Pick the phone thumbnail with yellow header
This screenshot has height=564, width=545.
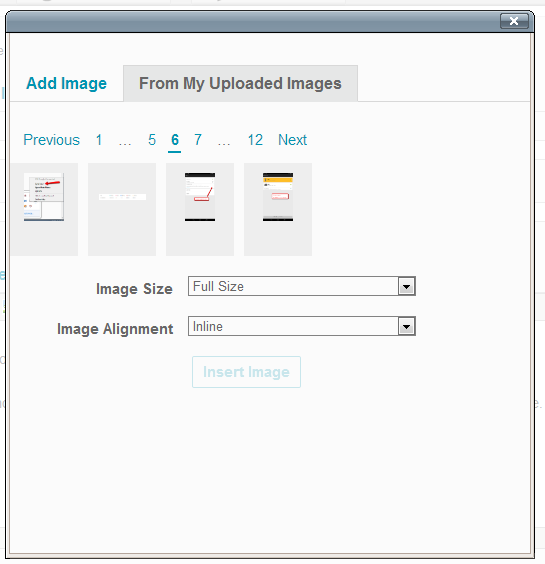point(278,209)
